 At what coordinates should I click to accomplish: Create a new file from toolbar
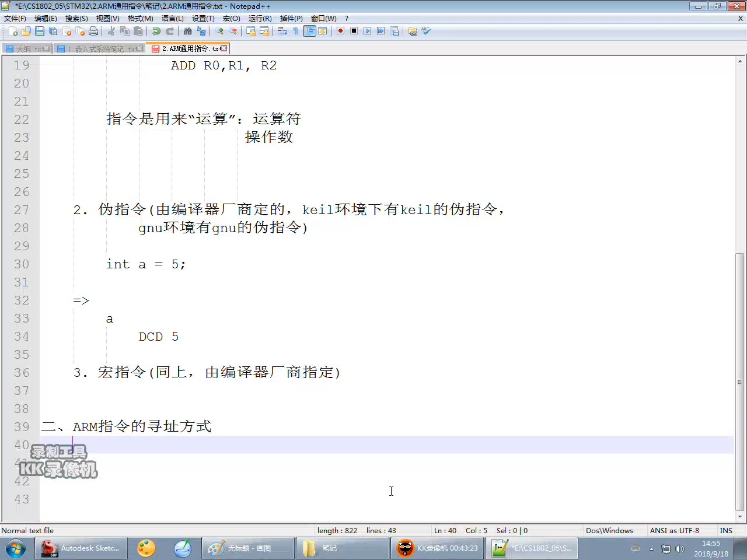(x=13, y=31)
